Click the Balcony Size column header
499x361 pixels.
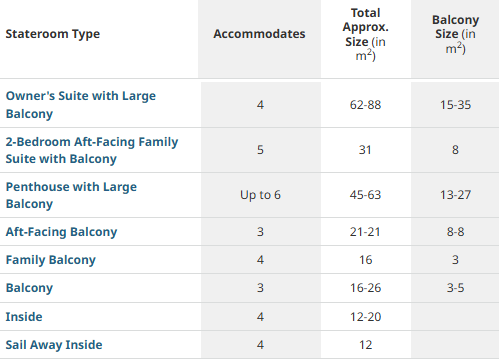(455, 34)
